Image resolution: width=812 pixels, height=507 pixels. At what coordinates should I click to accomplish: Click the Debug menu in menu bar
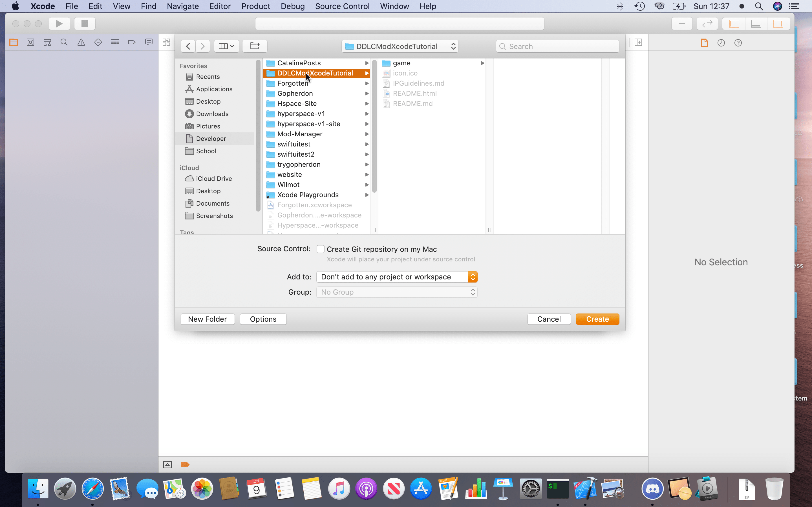coord(292,6)
